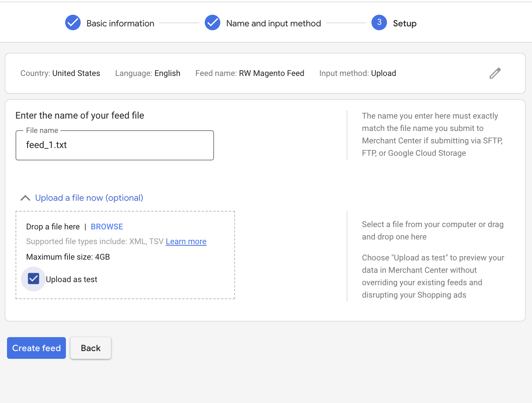Image resolution: width=532 pixels, height=403 pixels.
Task: Click the File name input field
Action: [x=115, y=145]
